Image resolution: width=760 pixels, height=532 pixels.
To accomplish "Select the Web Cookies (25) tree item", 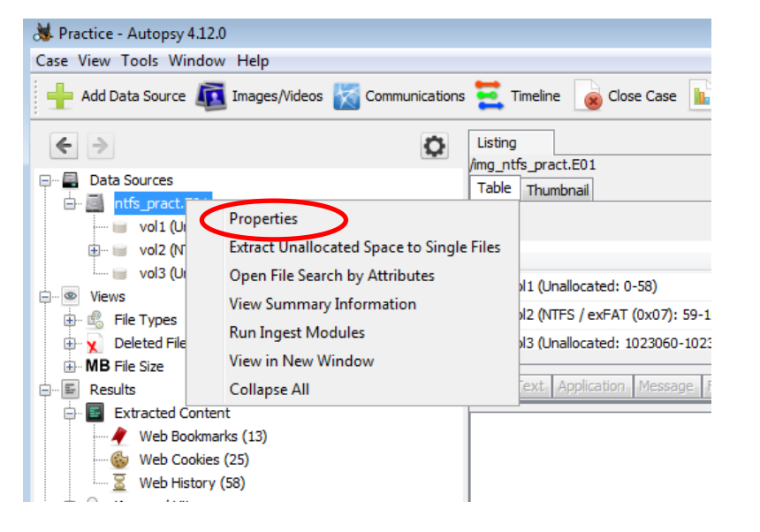I will tap(194, 460).
